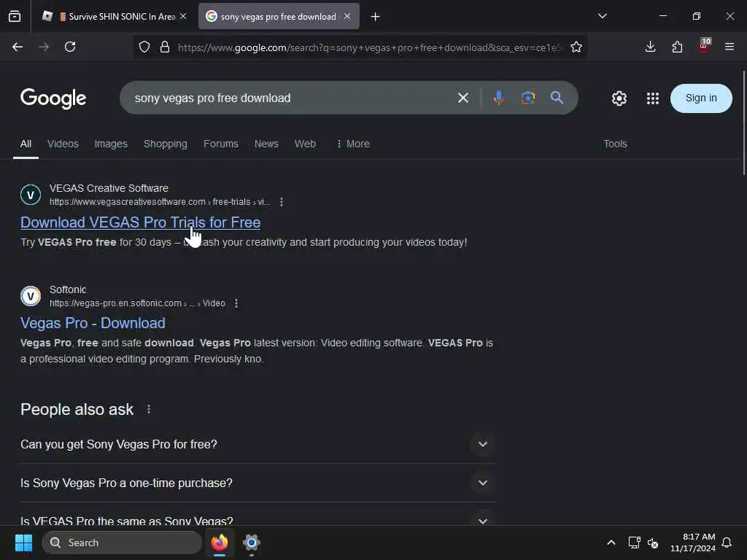Focus the Google search input field

[x=290, y=98]
